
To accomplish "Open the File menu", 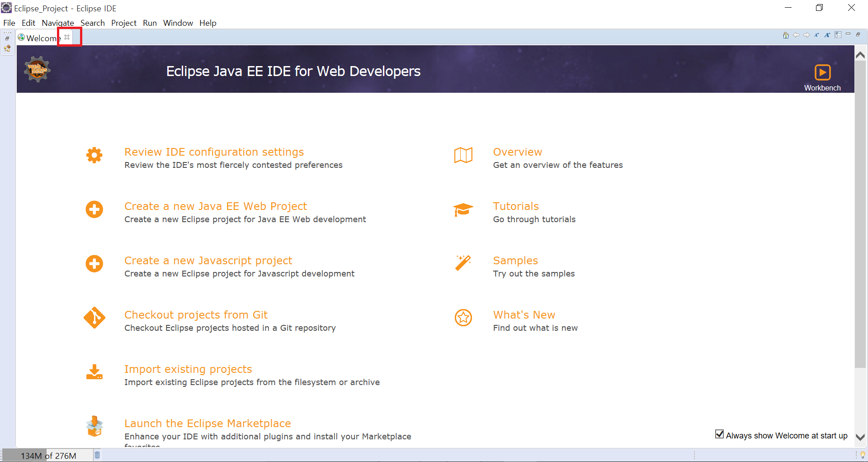I will pos(9,23).
